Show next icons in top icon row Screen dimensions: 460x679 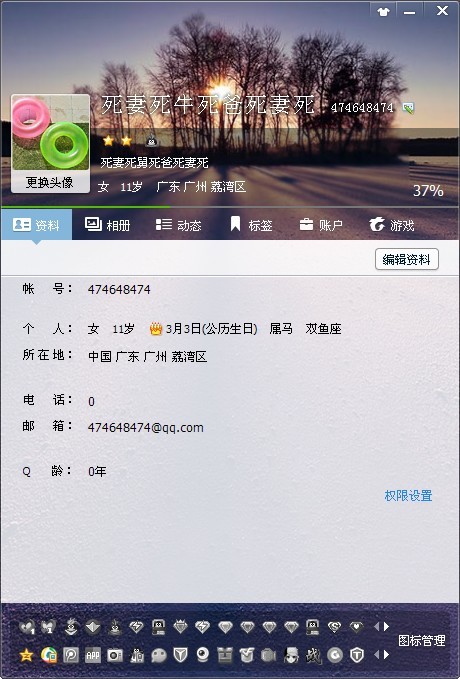pyautogui.click(x=387, y=626)
